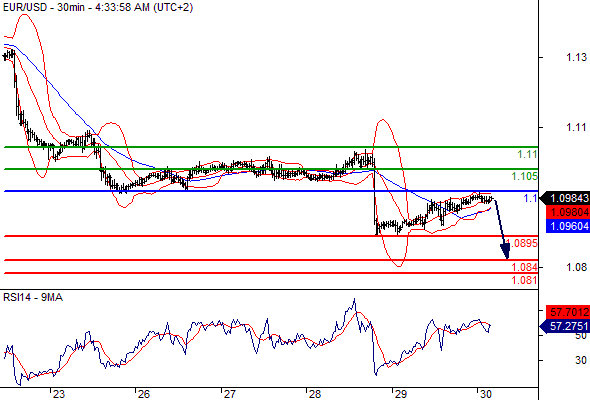Click the 1.08 price axis label

[576, 267]
